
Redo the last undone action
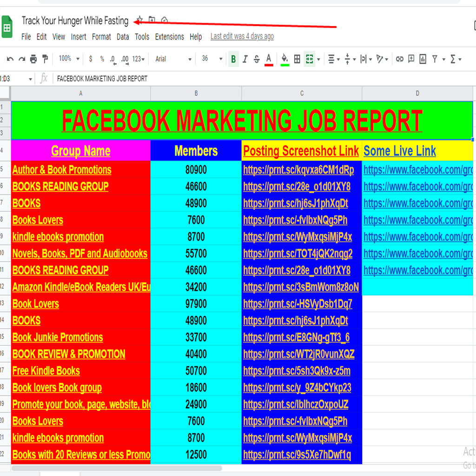[x=21, y=59]
